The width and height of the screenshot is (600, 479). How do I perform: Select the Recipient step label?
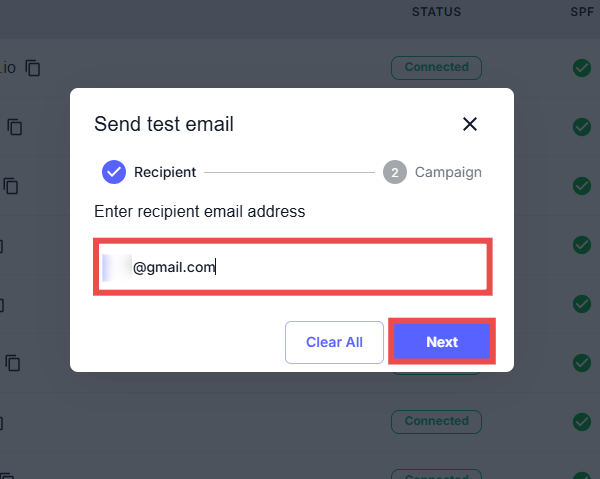(x=165, y=172)
